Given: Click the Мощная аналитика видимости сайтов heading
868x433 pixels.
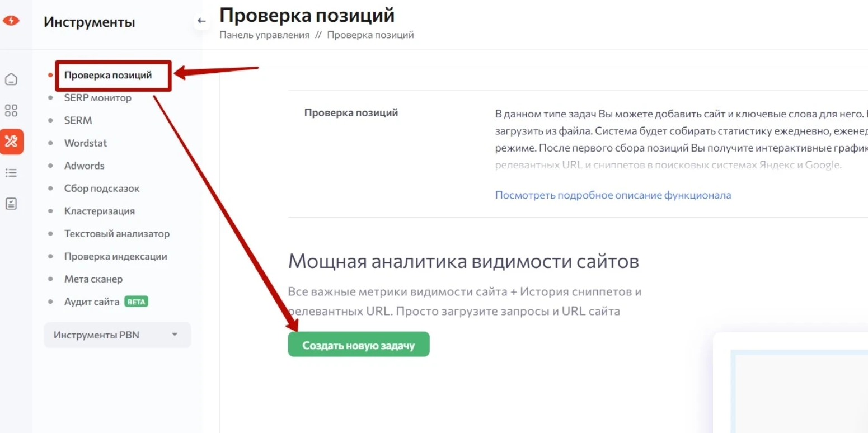Looking at the screenshot, I should click(463, 261).
